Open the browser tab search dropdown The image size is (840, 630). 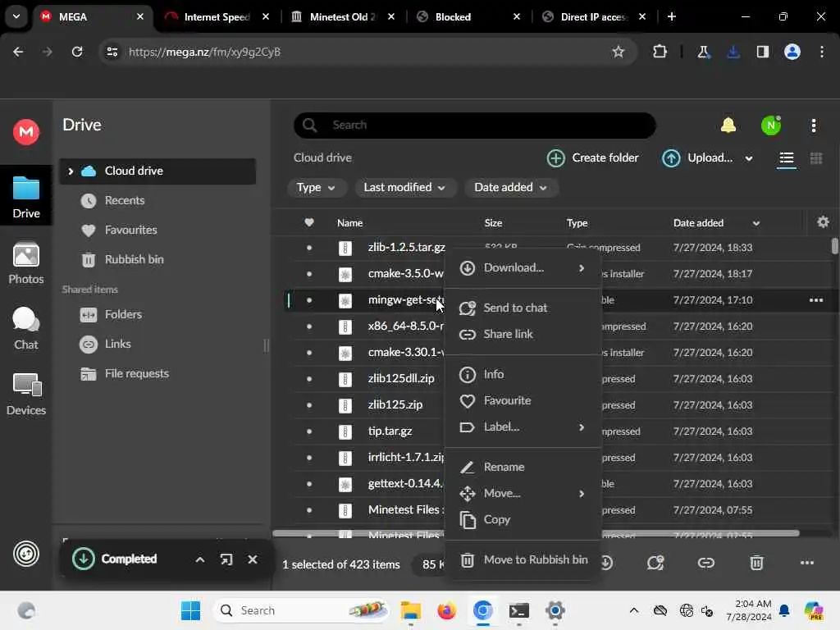coord(16,16)
